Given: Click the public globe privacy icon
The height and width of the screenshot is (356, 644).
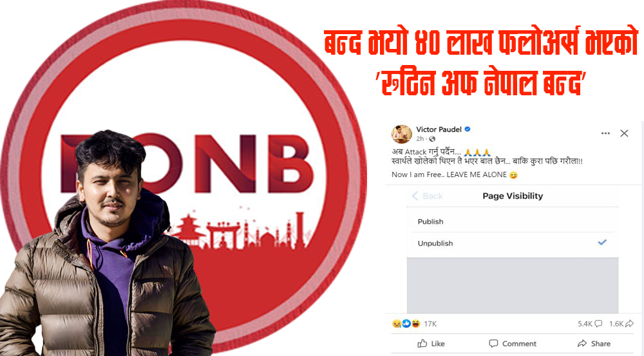Looking at the screenshot, I should click(x=432, y=139).
